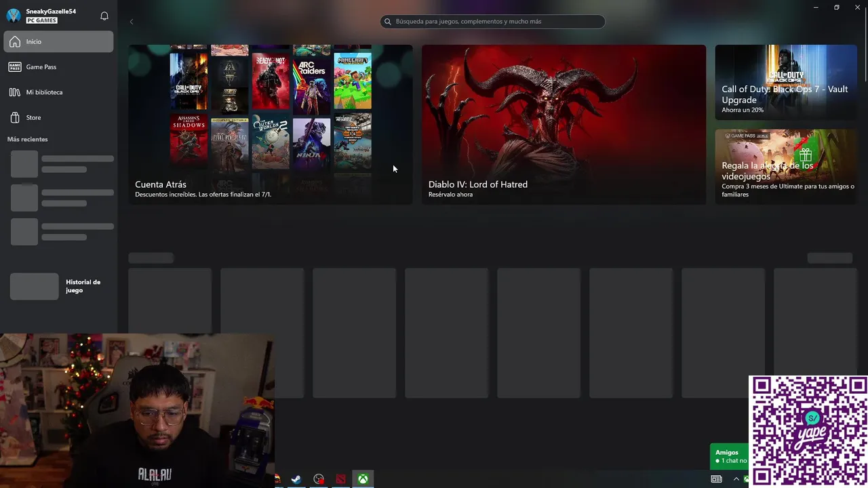Screen dimensions: 868x488
Task: Open Historial de juego
Action: (x=58, y=286)
